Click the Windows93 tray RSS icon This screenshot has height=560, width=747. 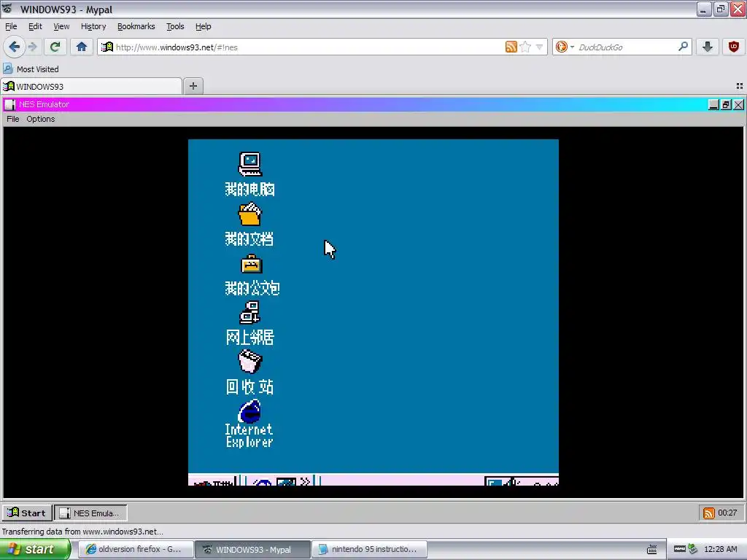click(709, 513)
